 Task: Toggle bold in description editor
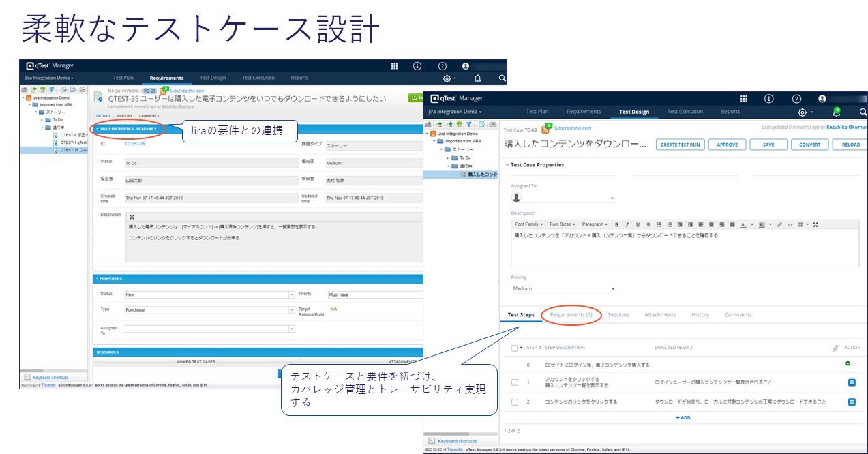(616, 224)
